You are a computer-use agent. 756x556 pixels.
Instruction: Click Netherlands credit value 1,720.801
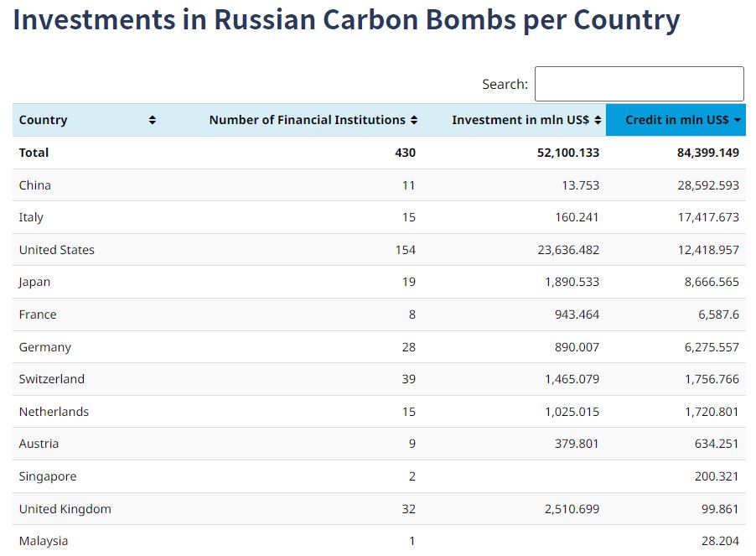pos(712,412)
